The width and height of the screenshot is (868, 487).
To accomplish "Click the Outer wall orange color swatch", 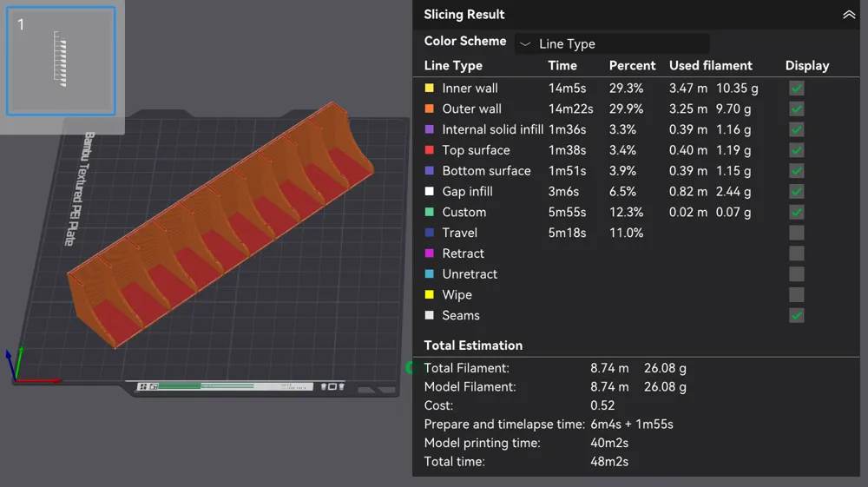I will click(429, 109).
